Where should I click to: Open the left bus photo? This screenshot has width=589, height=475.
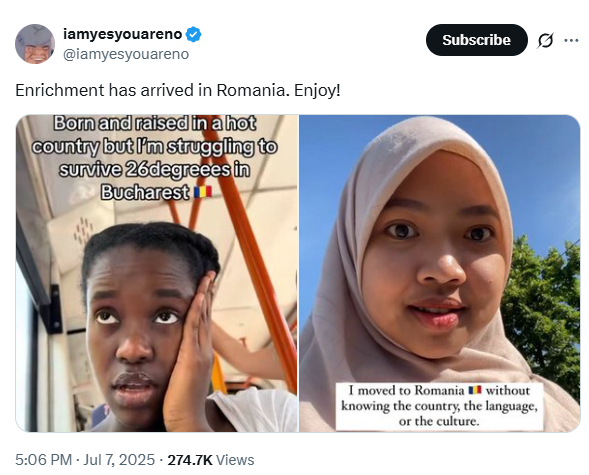pyautogui.click(x=157, y=273)
